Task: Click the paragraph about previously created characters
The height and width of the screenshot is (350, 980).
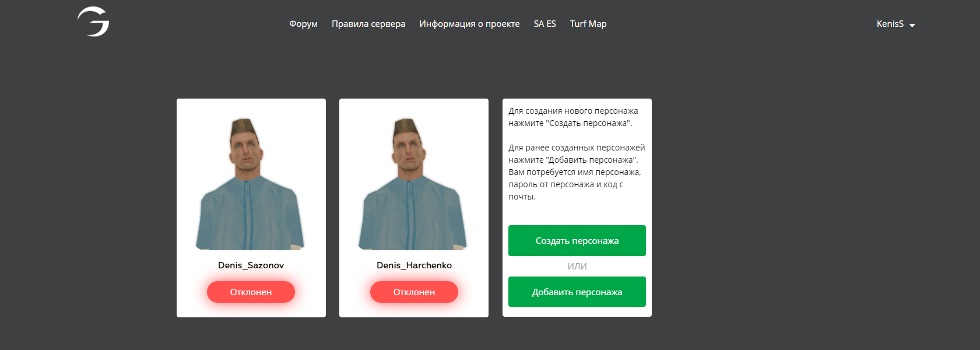Action: coord(577,172)
